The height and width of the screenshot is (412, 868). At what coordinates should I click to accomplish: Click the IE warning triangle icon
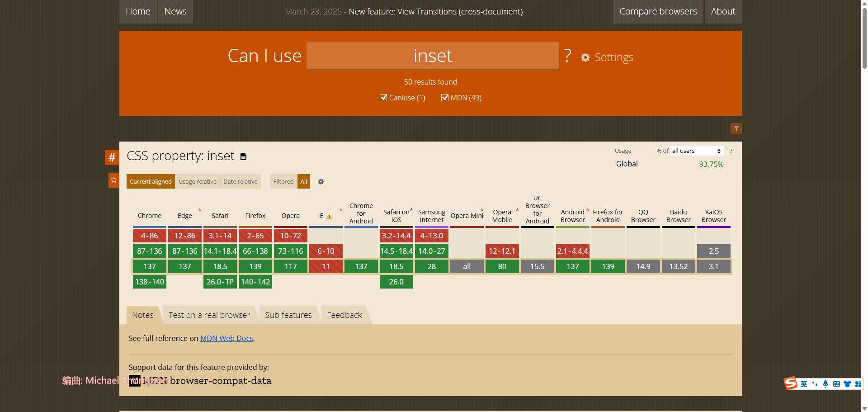coord(330,216)
